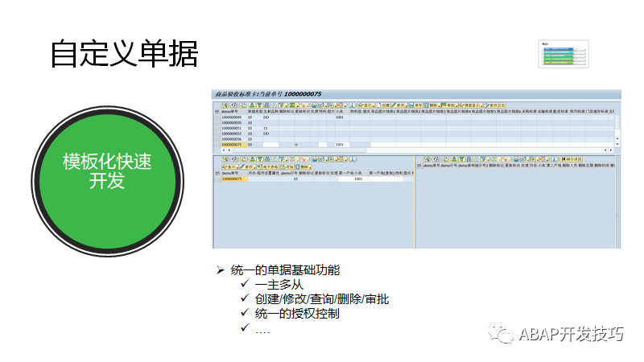The width and height of the screenshot is (644, 362).
Task: Click Info icon in lower-right grid toolbar
Action: pos(555,159)
